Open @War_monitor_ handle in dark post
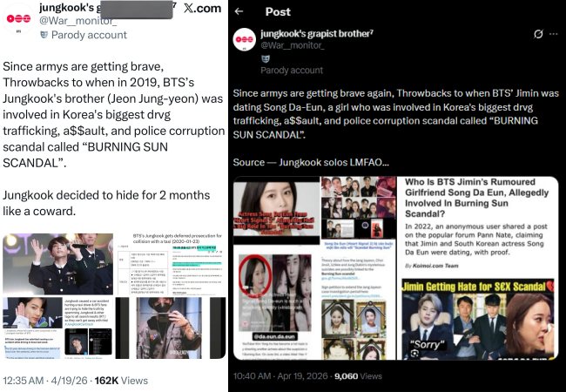Viewport: 566px width, 392px height. click(x=293, y=45)
